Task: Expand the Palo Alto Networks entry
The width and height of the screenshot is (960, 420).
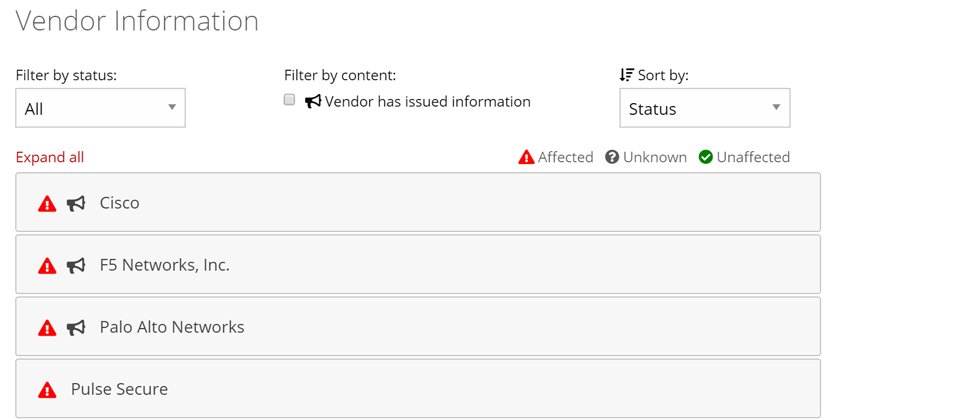Action: coord(418,327)
